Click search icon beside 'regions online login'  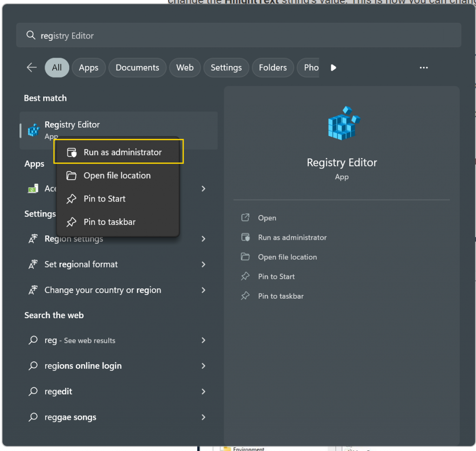pyautogui.click(x=33, y=366)
